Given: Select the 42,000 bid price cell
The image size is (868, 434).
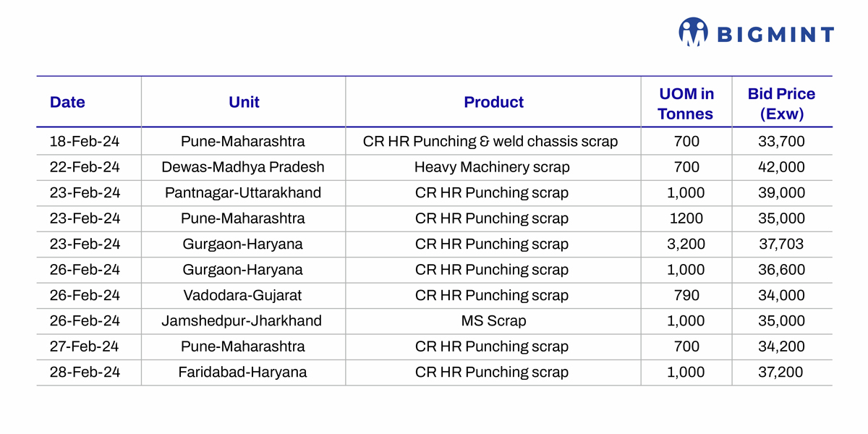Looking at the screenshot, I should 781,167.
